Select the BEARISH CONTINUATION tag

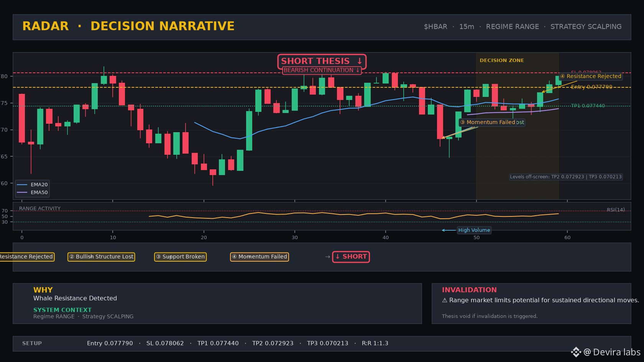point(322,70)
